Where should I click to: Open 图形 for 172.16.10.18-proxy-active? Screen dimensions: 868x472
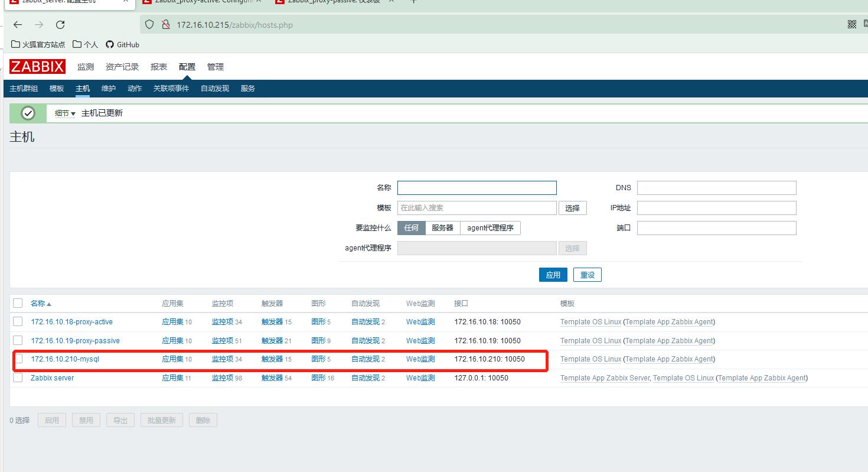pyautogui.click(x=318, y=322)
